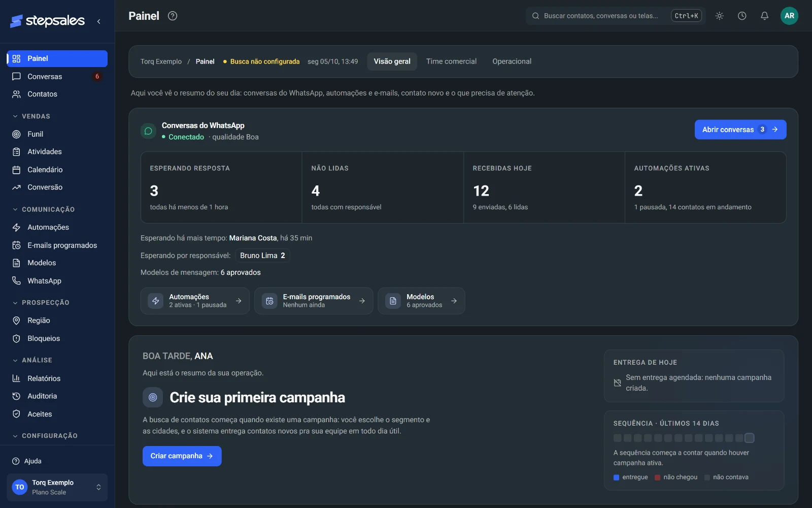The image size is (812, 508).
Task: Open the Conversão page
Action: point(57,187)
